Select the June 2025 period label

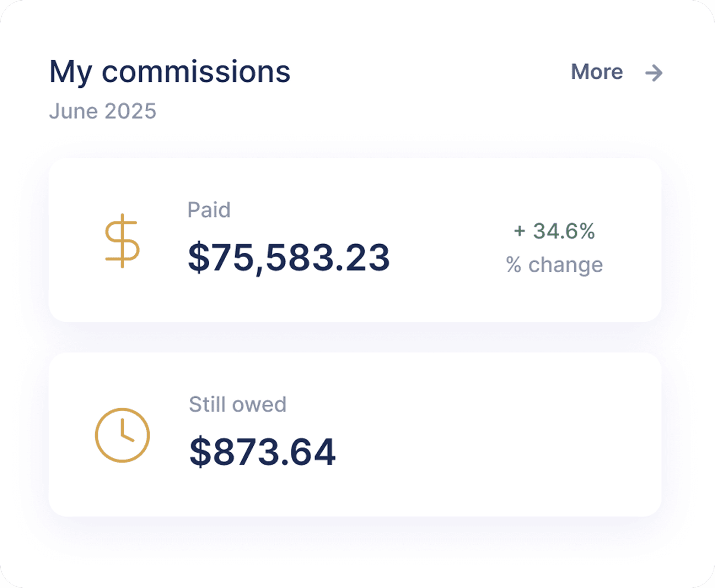click(x=103, y=111)
